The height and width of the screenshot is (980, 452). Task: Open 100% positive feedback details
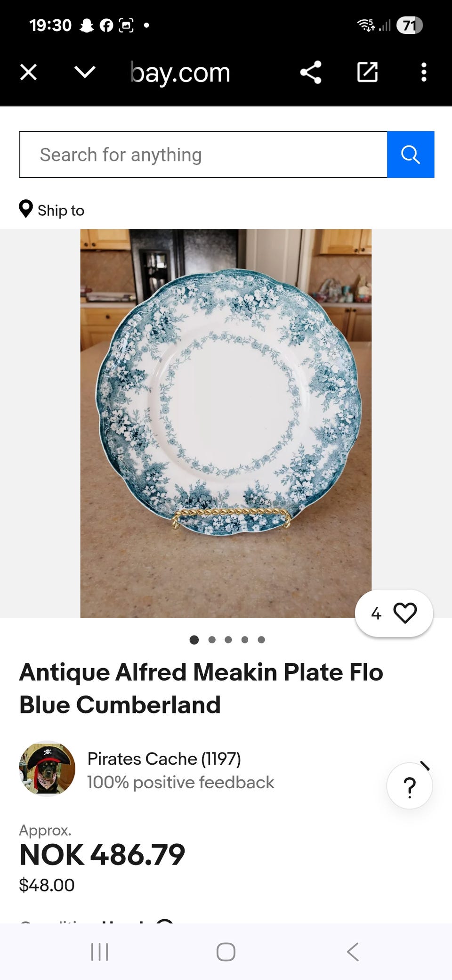[180, 782]
